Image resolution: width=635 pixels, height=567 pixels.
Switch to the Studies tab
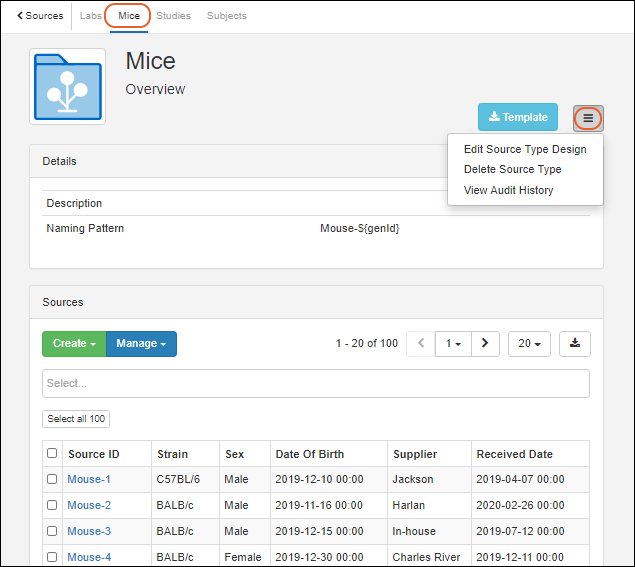[x=173, y=16]
